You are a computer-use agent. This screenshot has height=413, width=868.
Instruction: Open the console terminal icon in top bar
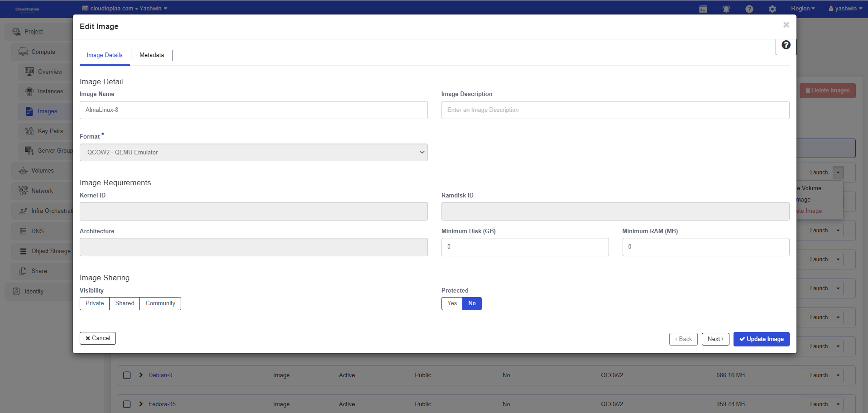pos(703,9)
